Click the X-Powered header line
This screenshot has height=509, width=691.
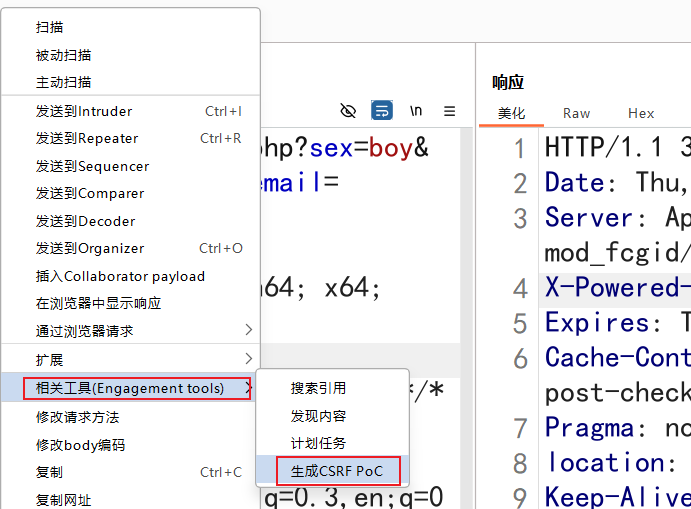(x=617, y=287)
